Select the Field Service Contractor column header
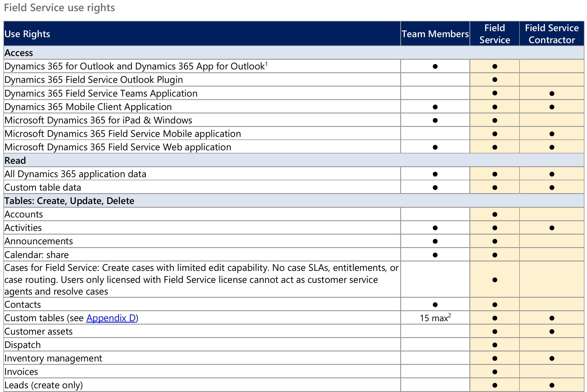Screen dimensions: 587x392 pos(552,34)
